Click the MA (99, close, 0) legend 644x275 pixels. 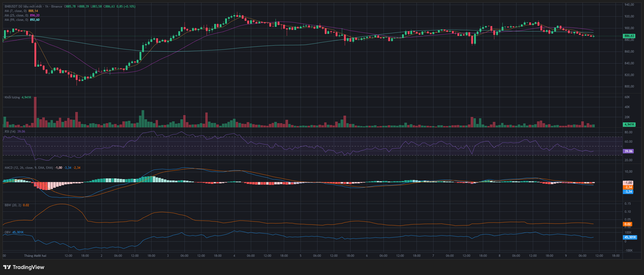pyautogui.click(x=16, y=20)
